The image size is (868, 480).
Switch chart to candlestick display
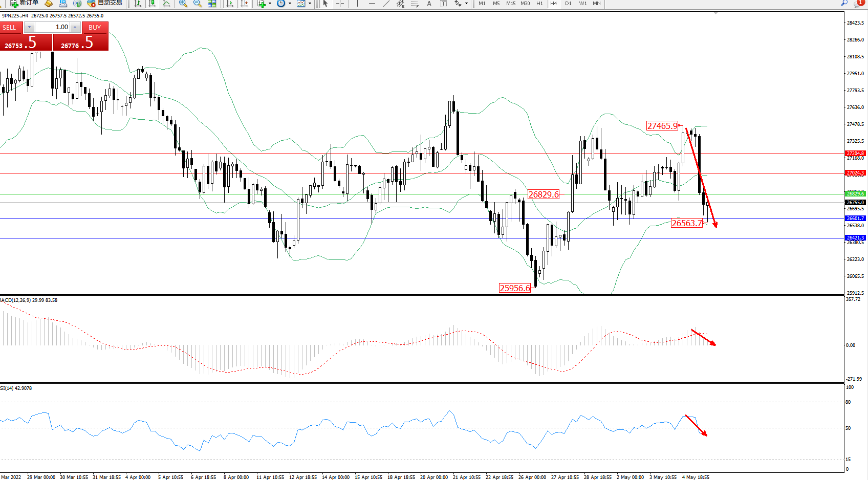[152, 4]
